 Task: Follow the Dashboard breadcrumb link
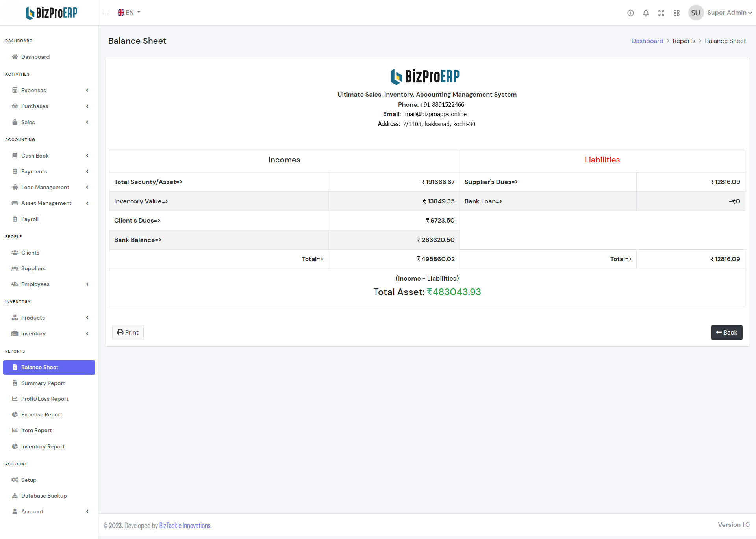point(647,41)
